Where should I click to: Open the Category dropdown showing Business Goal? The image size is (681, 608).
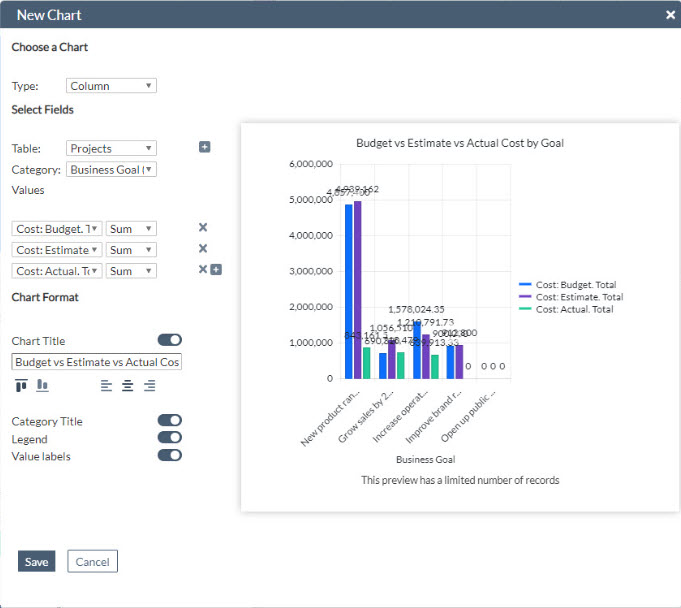click(x=111, y=170)
